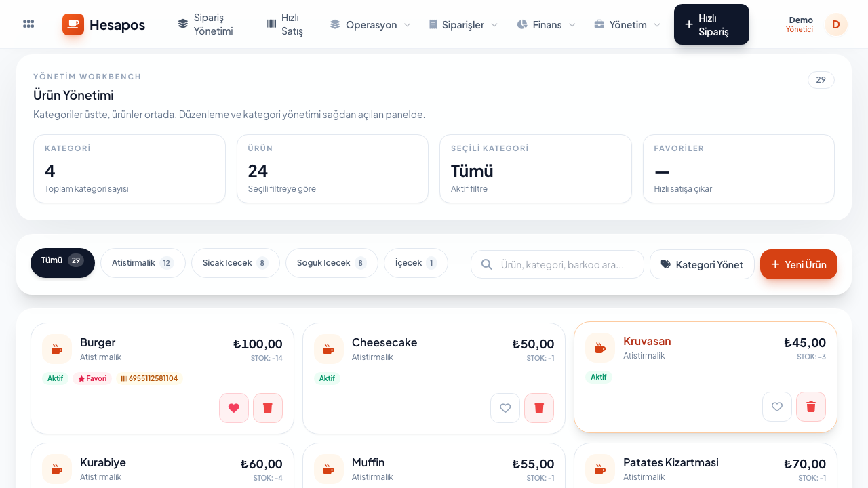Click the Favoriler summary card
This screenshot has width=868, height=488.
point(738,169)
